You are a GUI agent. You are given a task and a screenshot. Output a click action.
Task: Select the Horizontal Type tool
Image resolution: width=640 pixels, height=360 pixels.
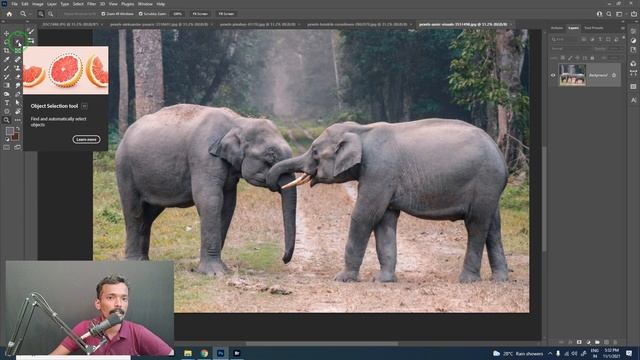6,102
